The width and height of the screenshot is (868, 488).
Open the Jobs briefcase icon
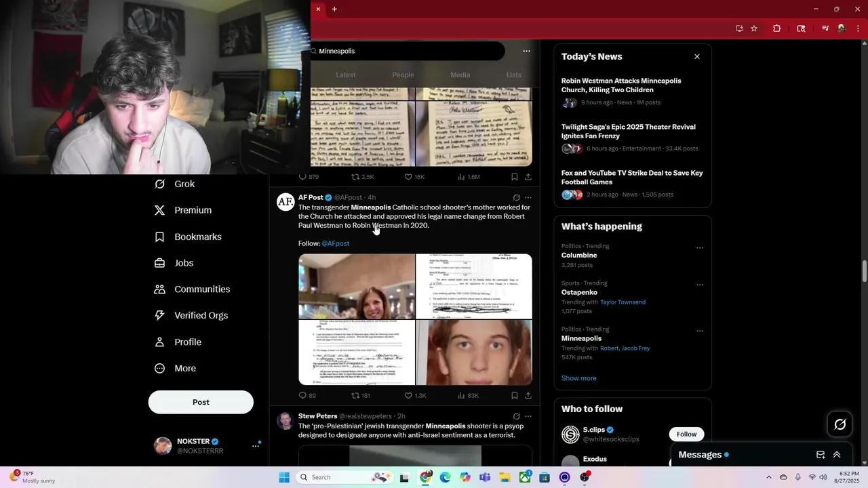[159, 263]
